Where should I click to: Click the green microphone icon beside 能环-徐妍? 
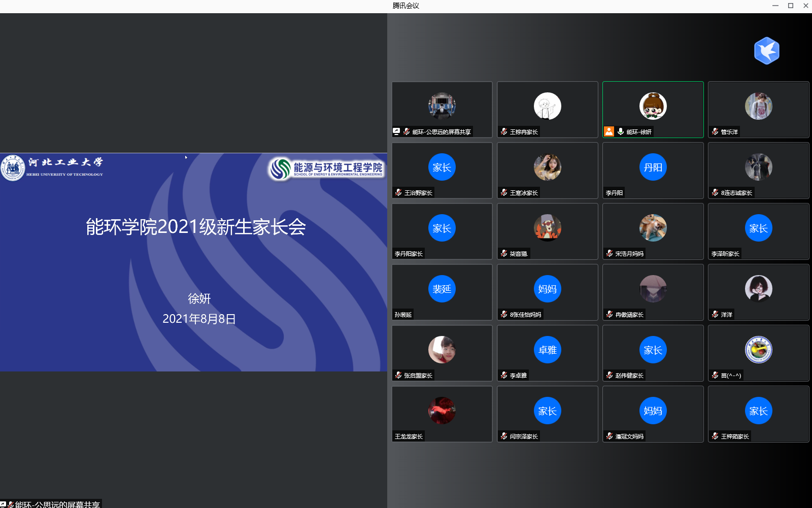pyautogui.click(x=620, y=132)
